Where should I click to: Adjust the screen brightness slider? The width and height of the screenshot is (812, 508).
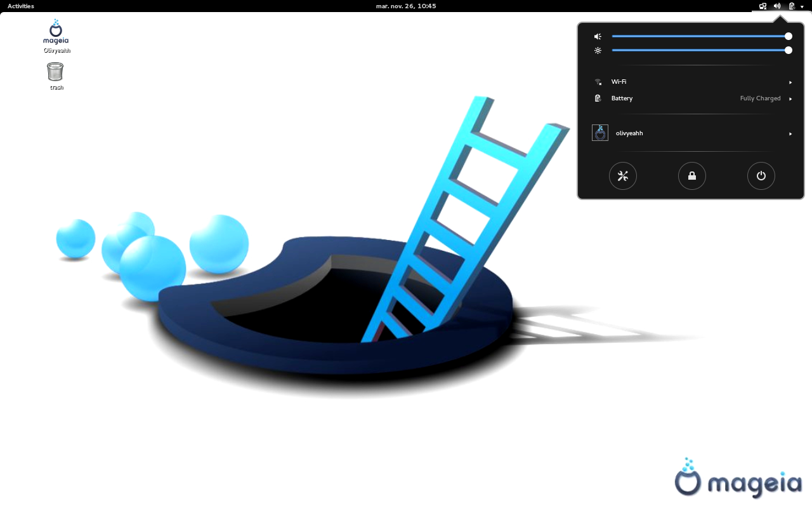pos(702,50)
